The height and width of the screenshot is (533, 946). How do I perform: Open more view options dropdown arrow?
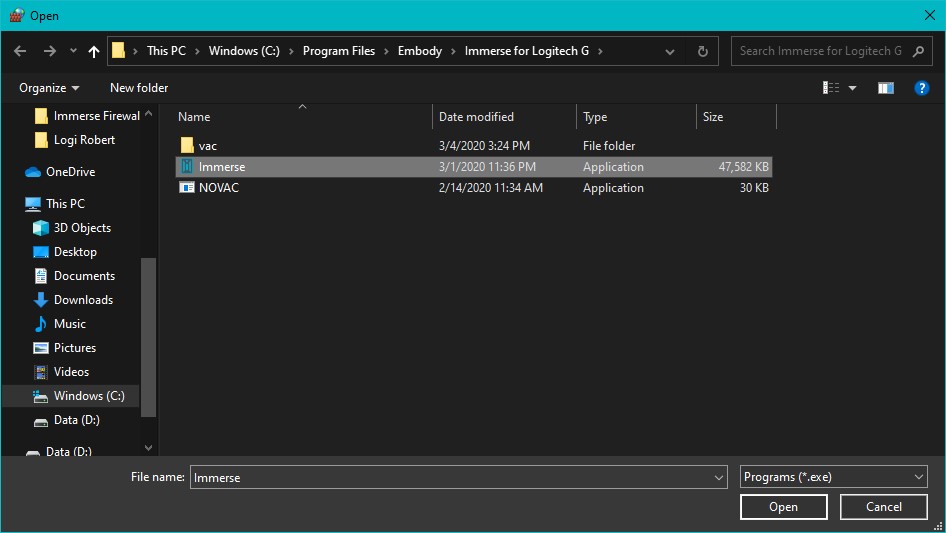point(852,89)
